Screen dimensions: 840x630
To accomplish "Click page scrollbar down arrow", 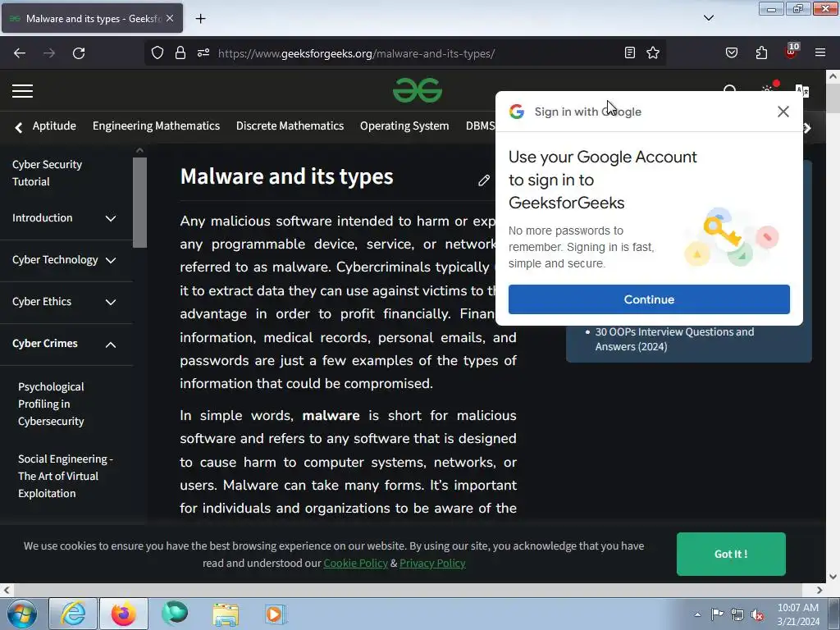I will click(833, 577).
